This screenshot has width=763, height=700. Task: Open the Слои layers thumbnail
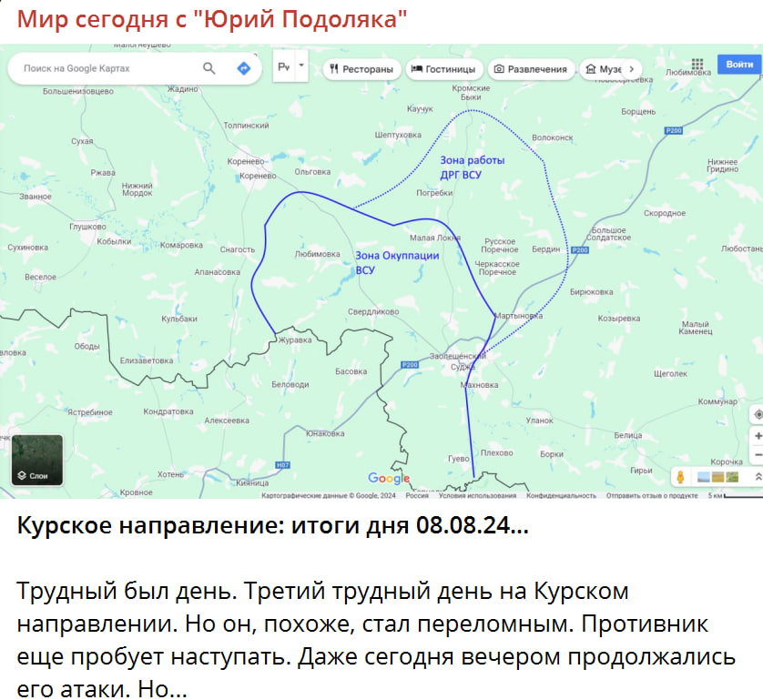point(37,460)
